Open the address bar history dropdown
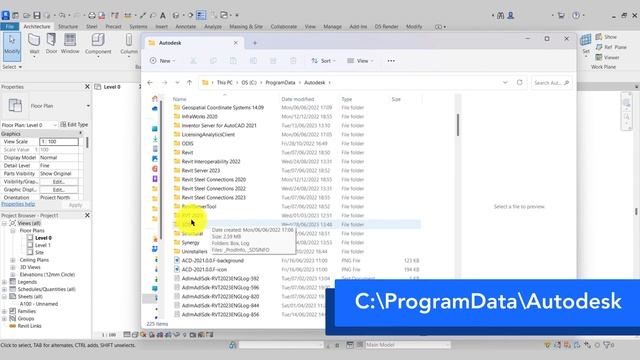 pyautogui.click(x=505, y=82)
